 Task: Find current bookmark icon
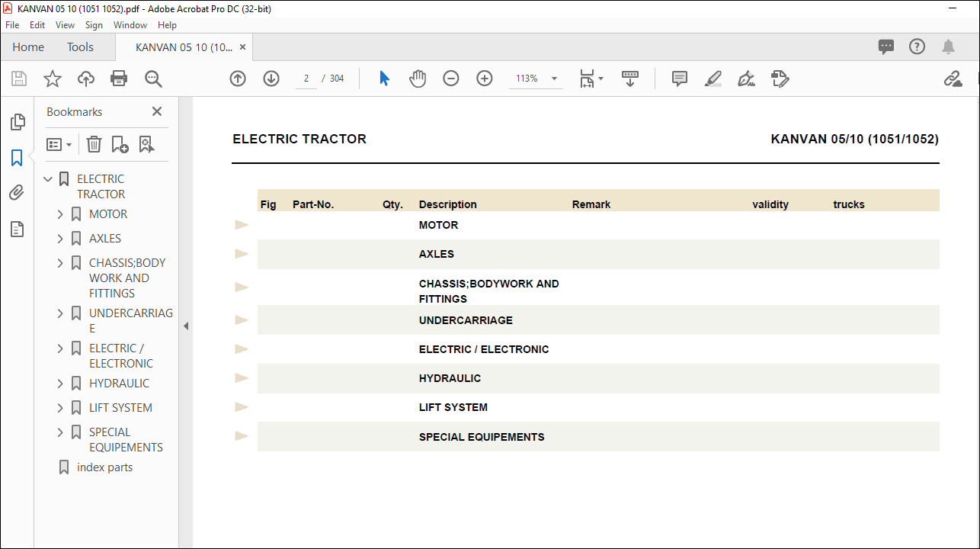pyautogui.click(x=147, y=144)
